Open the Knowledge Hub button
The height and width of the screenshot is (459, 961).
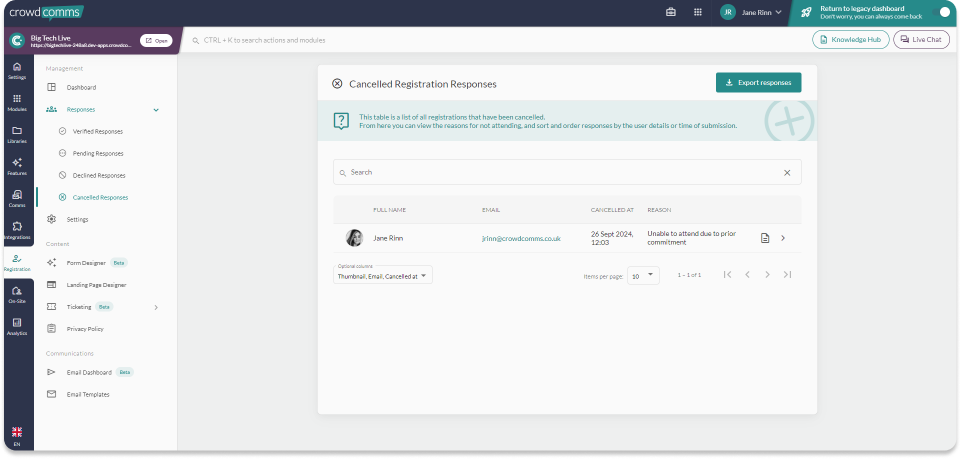[850, 40]
